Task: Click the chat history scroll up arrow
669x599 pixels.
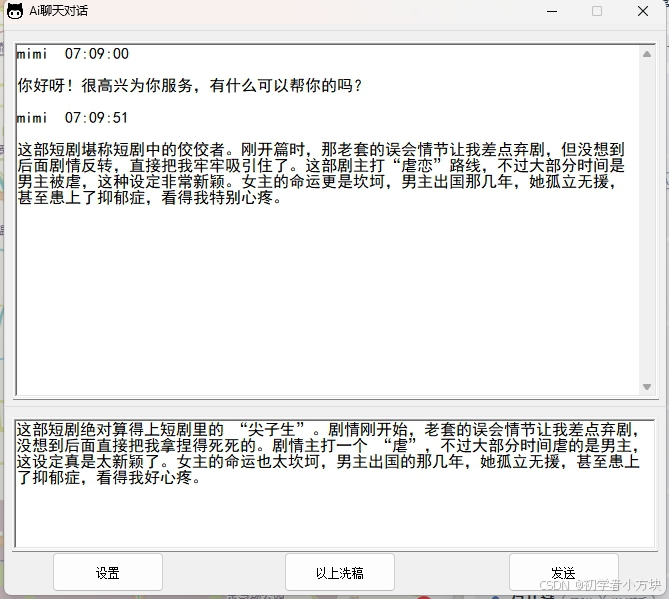Action: coord(647,54)
